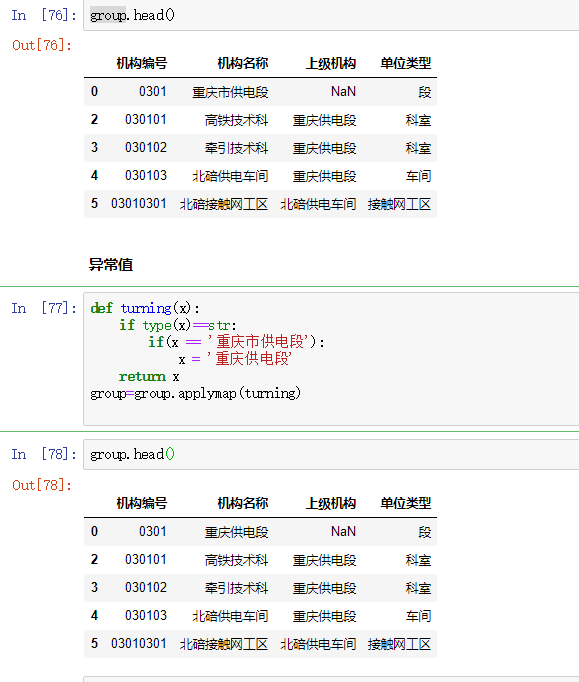Click cell 牵引技术科 in Out[76] table
Viewport: 579px width, 682px height.
[236, 148]
